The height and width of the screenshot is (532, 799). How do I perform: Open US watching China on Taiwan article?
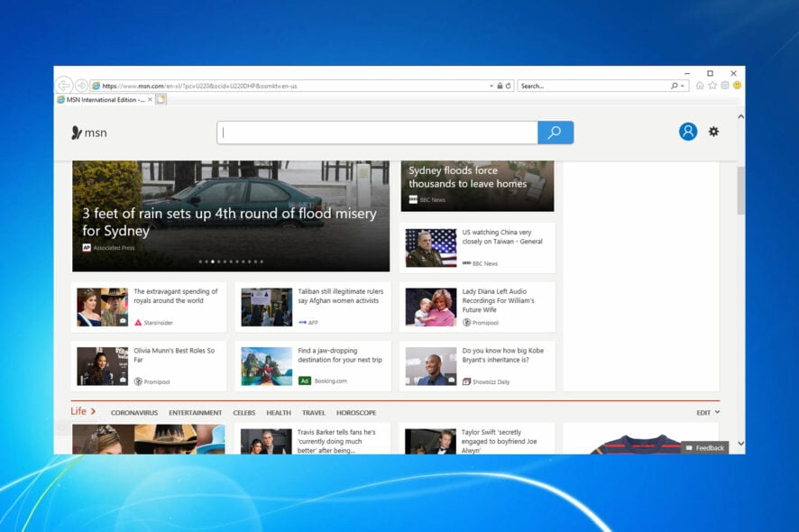(x=502, y=237)
